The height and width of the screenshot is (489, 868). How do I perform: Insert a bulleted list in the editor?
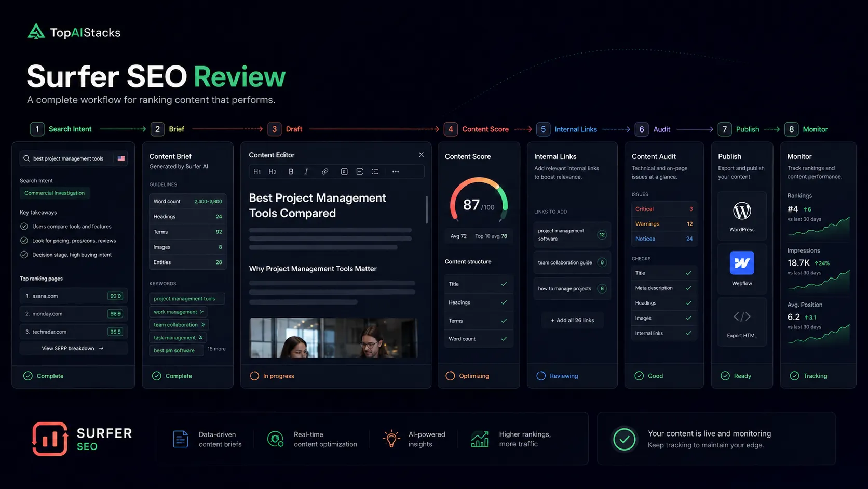[375, 171]
